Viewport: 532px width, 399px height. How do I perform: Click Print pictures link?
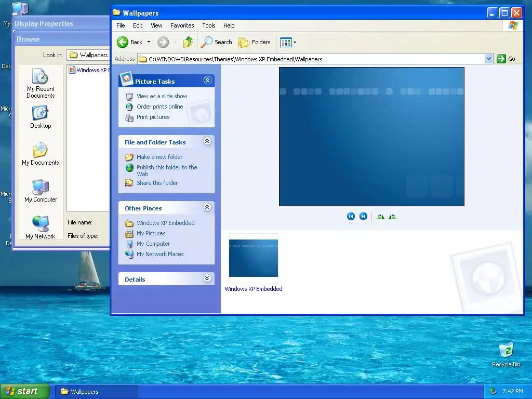pos(153,117)
